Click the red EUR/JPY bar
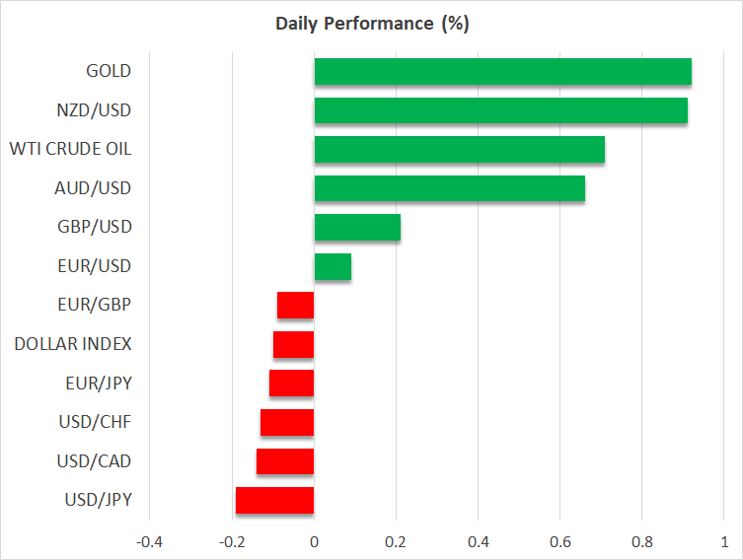 click(x=292, y=384)
